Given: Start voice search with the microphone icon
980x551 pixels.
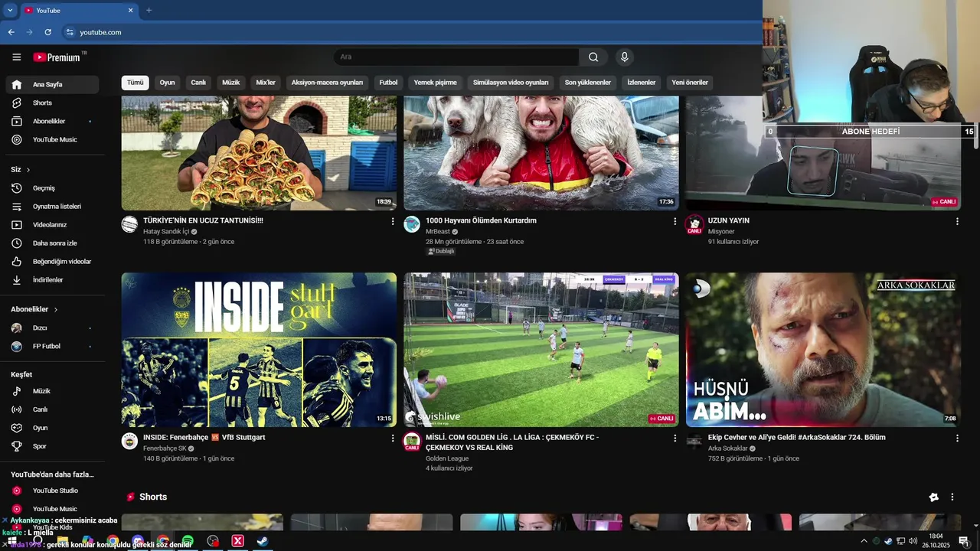Looking at the screenshot, I should pos(625,57).
